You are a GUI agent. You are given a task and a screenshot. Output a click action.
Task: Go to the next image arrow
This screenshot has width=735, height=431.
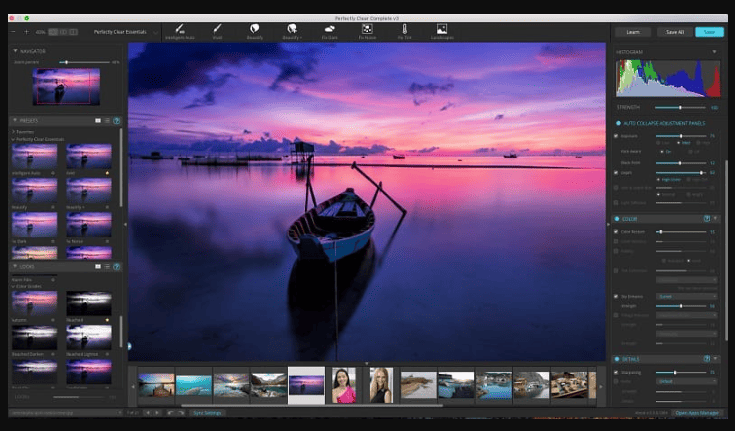click(x=157, y=413)
